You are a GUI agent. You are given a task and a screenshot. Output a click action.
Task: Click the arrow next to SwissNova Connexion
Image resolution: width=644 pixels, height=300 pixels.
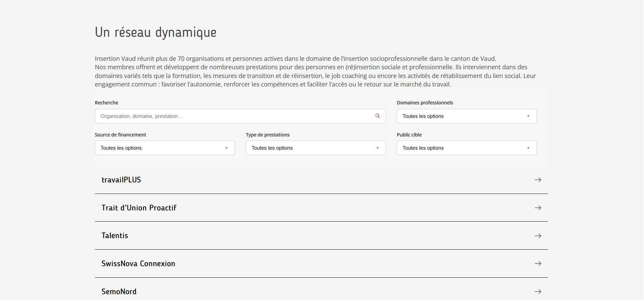point(538,264)
